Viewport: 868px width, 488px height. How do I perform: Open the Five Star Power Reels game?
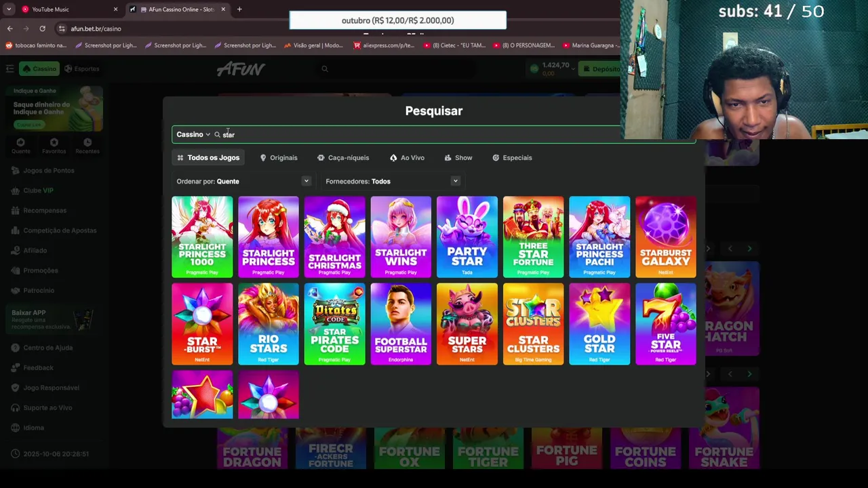[666, 324]
